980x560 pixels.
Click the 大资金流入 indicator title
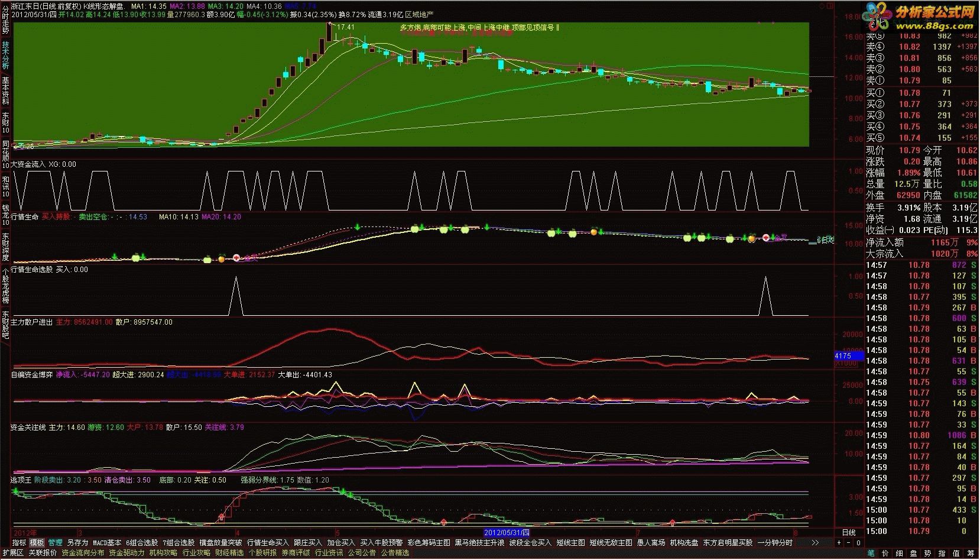pyautogui.click(x=28, y=164)
